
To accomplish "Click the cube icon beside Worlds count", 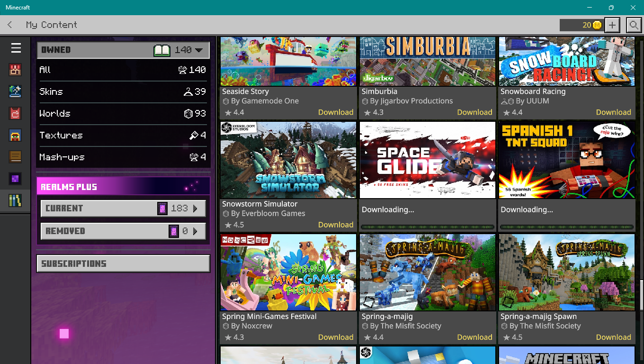I will pyautogui.click(x=188, y=114).
